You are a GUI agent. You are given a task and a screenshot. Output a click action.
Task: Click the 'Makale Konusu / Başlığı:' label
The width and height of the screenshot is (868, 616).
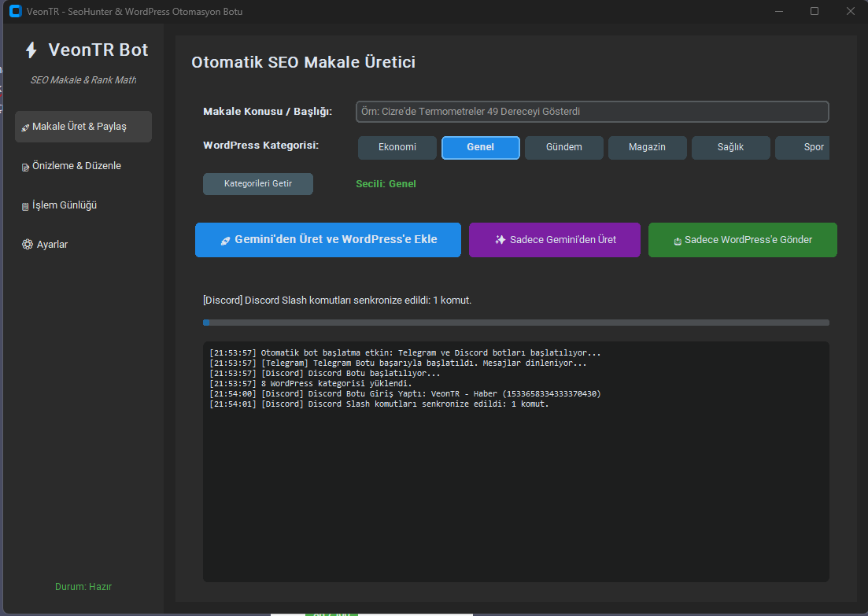[x=268, y=112]
